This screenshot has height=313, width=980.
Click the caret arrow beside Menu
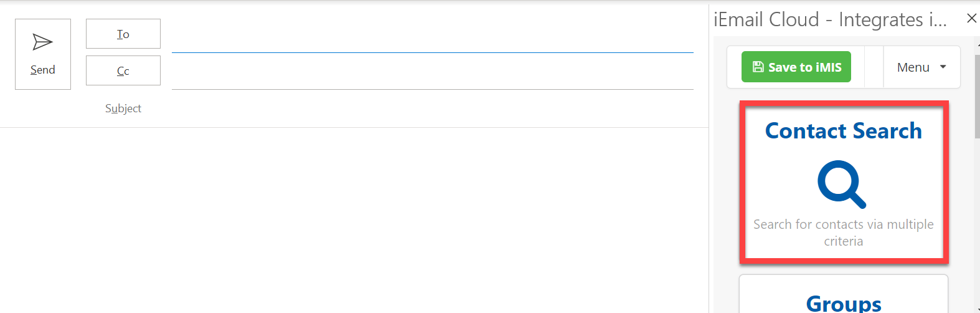(943, 67)
